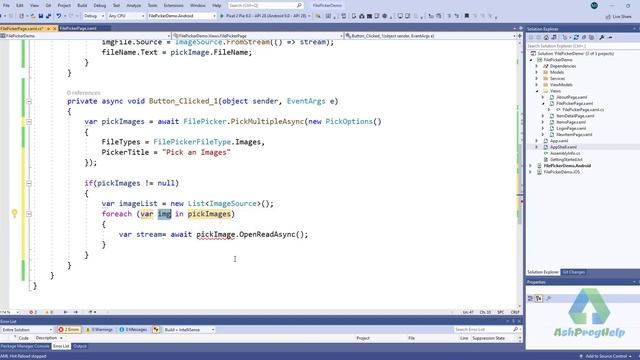This screenshot has width=640, height=360.
Task: Open the FilePickerDemo.Android startup project dropdown
Action: pos(182,16)
